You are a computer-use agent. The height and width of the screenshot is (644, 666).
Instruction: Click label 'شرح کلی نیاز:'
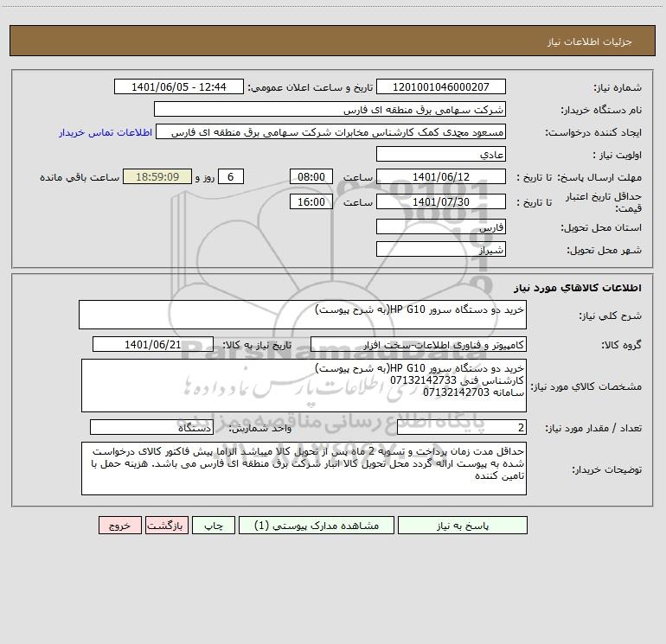(611, 316)
